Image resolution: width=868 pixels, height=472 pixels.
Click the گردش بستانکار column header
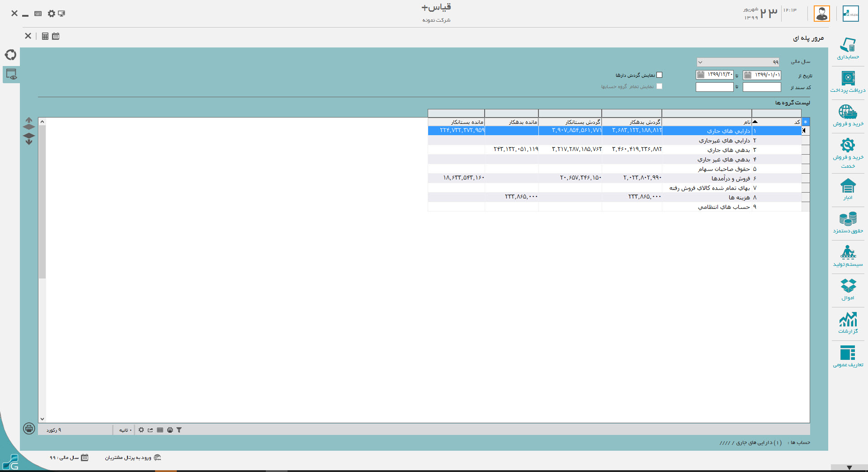pyautogui.click(x=570, y=122)
